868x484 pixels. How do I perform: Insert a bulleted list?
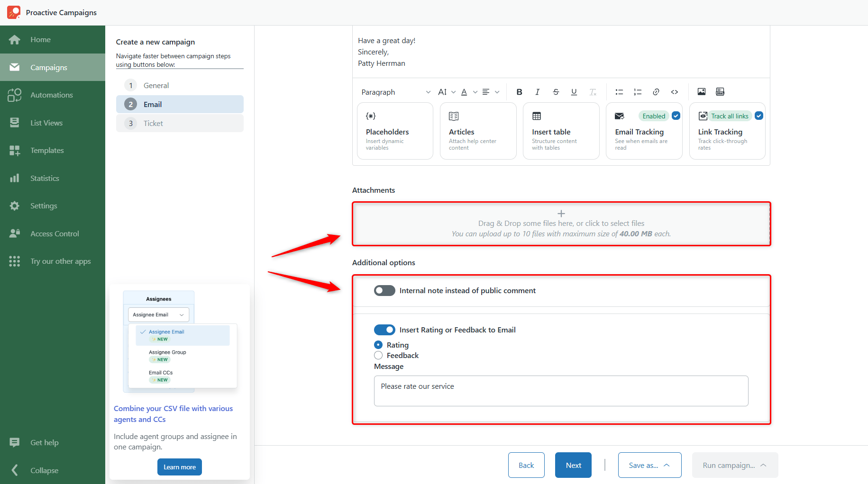[619, 92]
